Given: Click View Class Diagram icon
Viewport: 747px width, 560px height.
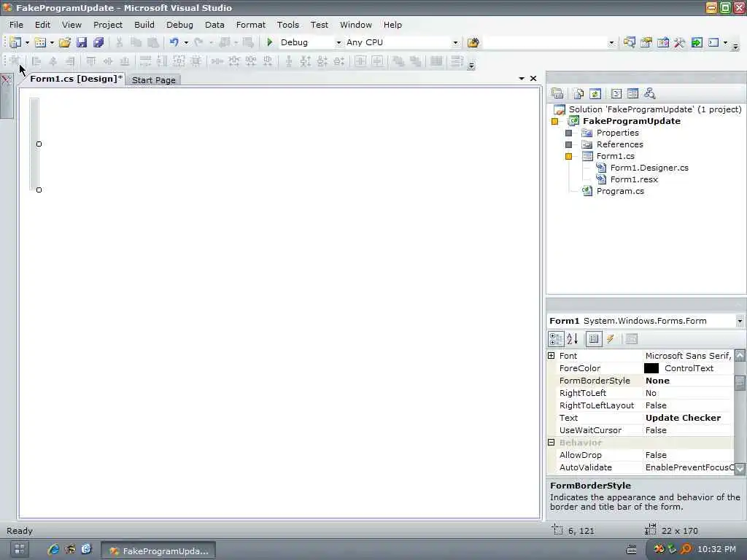Looking at the screenshot, I should 650,93.
